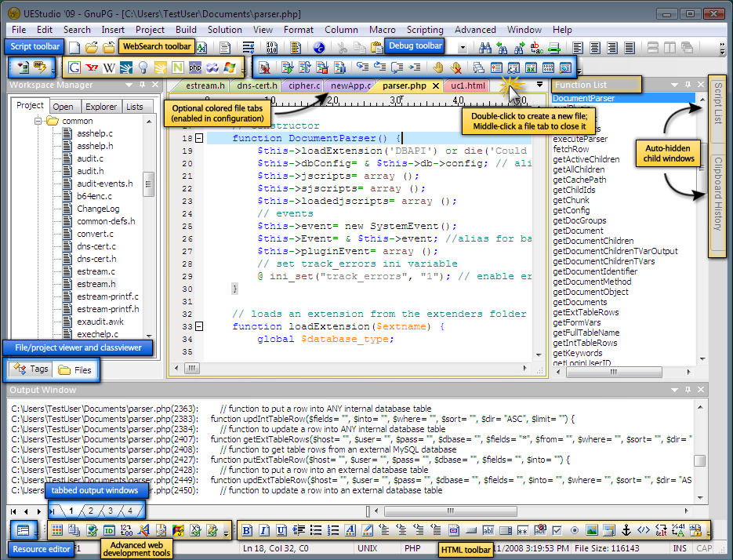
Task: Click the Italic 'I' HTML icon
Action: tap(264, 530)
